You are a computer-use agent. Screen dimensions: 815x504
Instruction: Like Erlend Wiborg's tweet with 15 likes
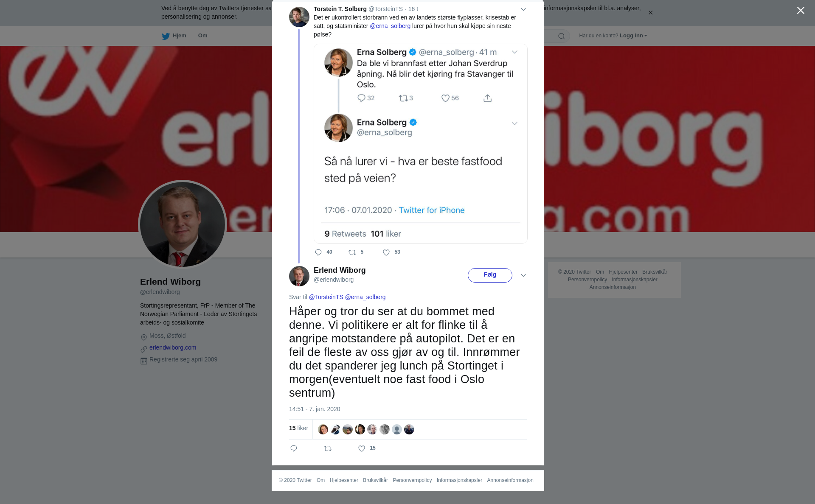coord(362,448)
